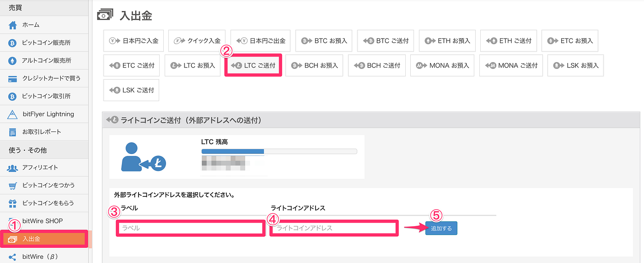This screenshot has height=263, width=644.
Task: Click the LTC coin icon on LTC お預入
Action: (175, 66)
